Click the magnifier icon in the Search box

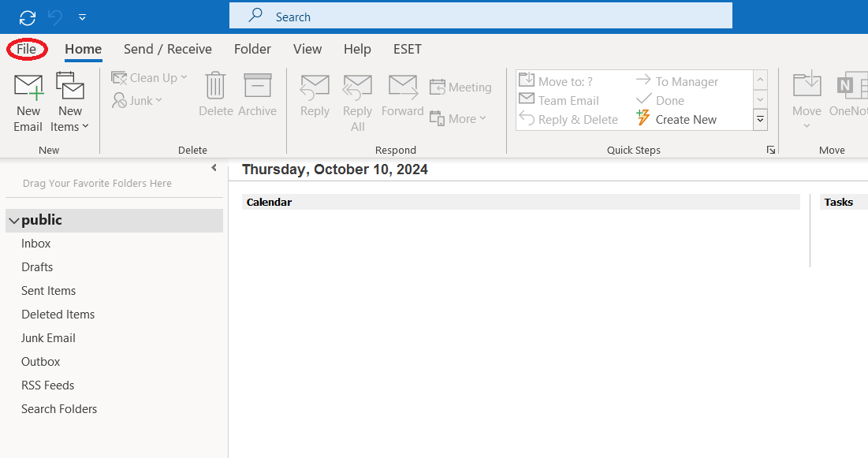click(255, 15)
